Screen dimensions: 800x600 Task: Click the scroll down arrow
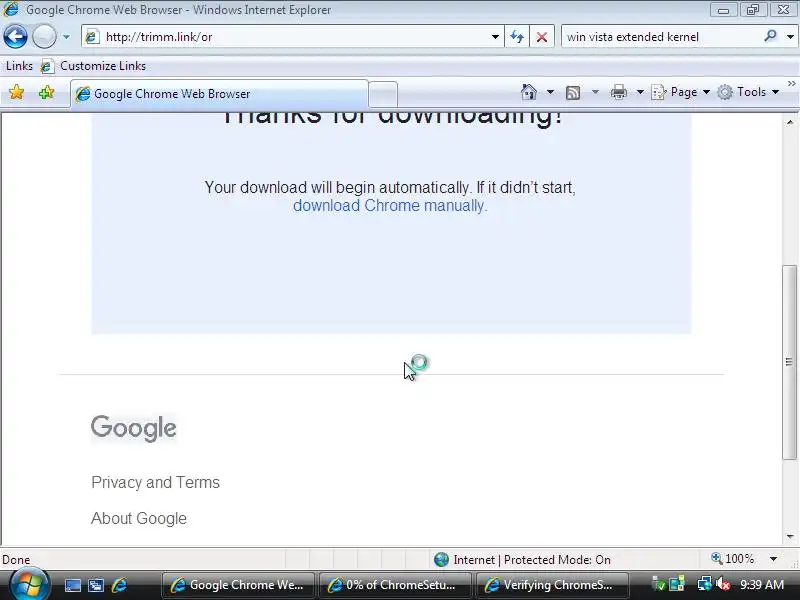[x=790, y=537]
